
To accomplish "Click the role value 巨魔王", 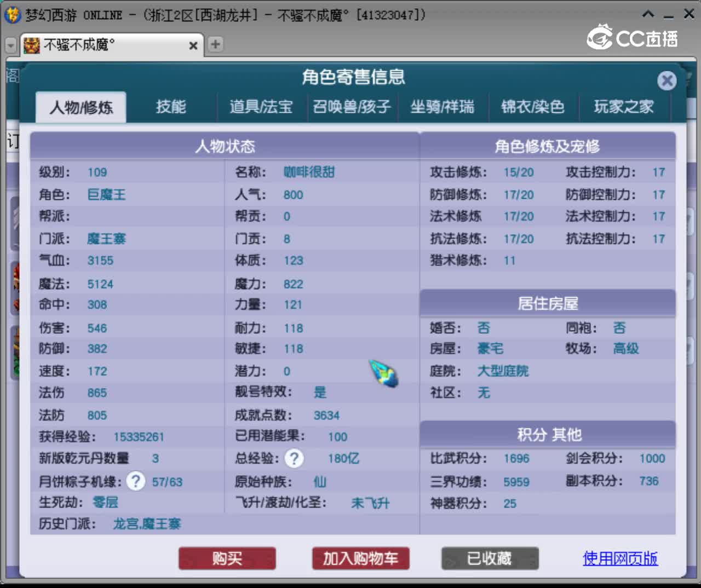I will click(x=107, y=195).
